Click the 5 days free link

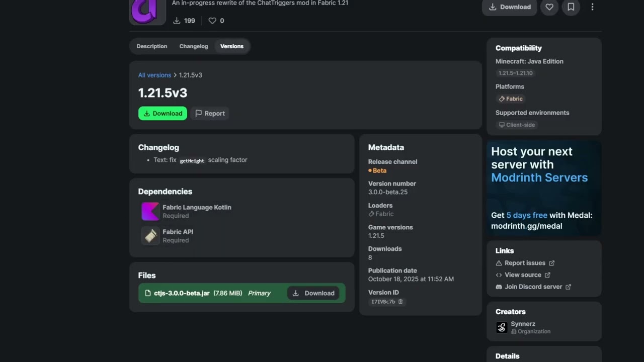[526, 215]
